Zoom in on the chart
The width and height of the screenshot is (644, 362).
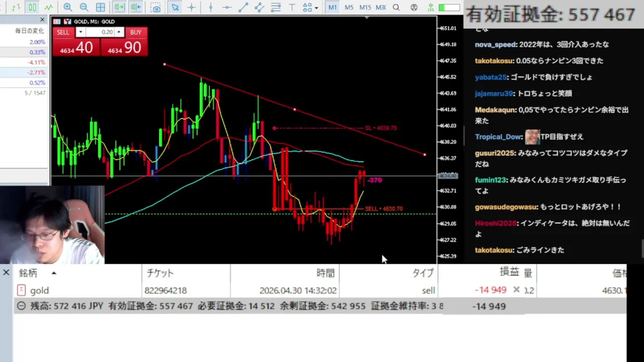pos(67,8)
